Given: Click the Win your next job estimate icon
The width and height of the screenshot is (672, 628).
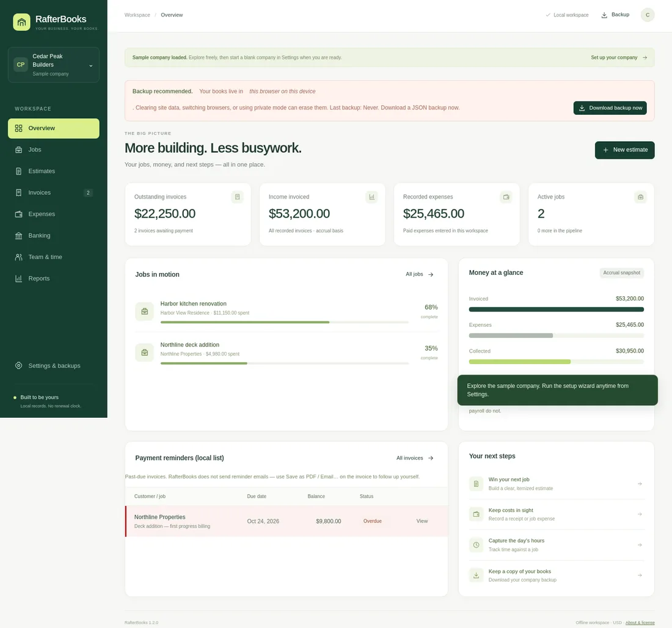Looking at the screenshot, I should 476,484.
